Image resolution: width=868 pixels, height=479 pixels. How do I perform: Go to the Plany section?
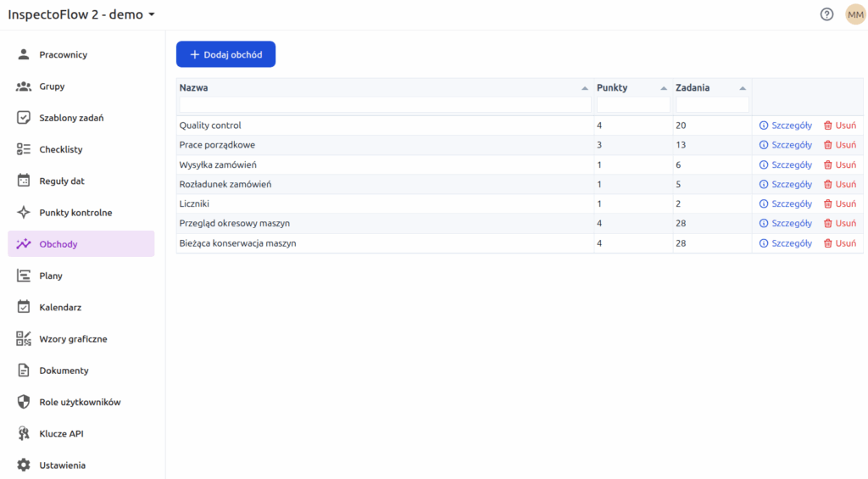51,276
